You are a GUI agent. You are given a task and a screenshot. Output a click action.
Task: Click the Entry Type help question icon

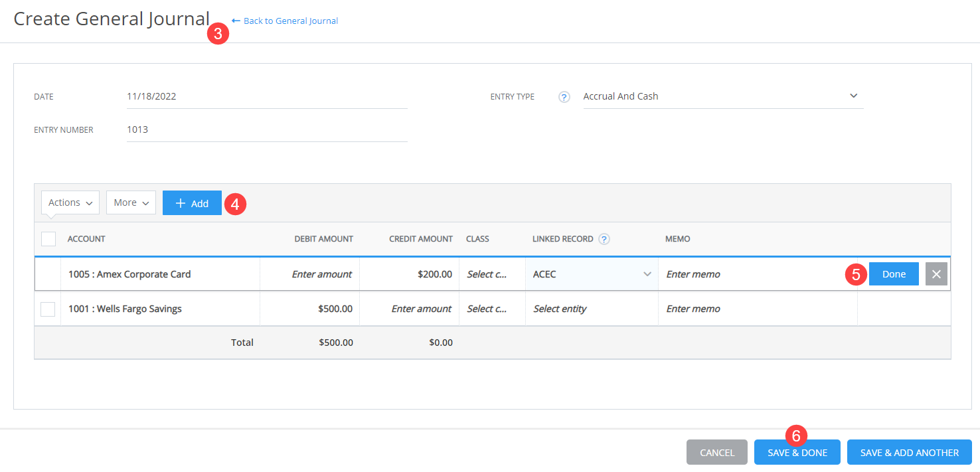tap(564, 97)
